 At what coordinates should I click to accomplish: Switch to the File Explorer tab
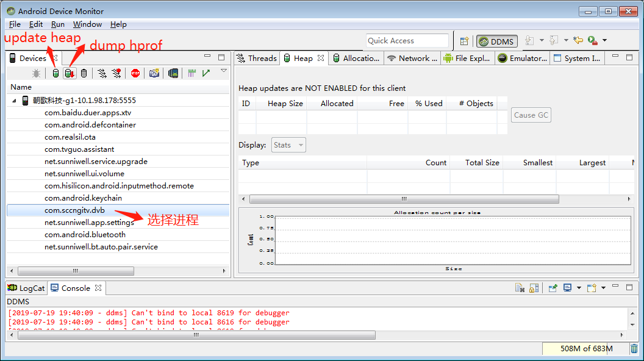tap(467, 59)
